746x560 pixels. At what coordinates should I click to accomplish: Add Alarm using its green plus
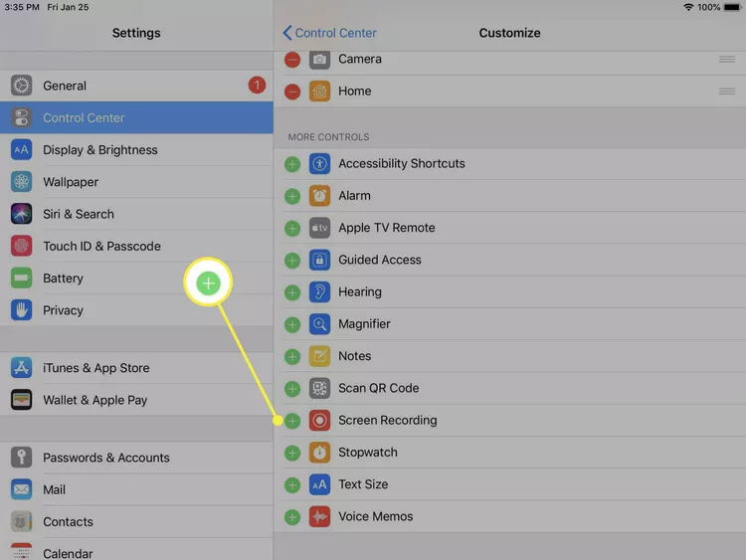292,196
